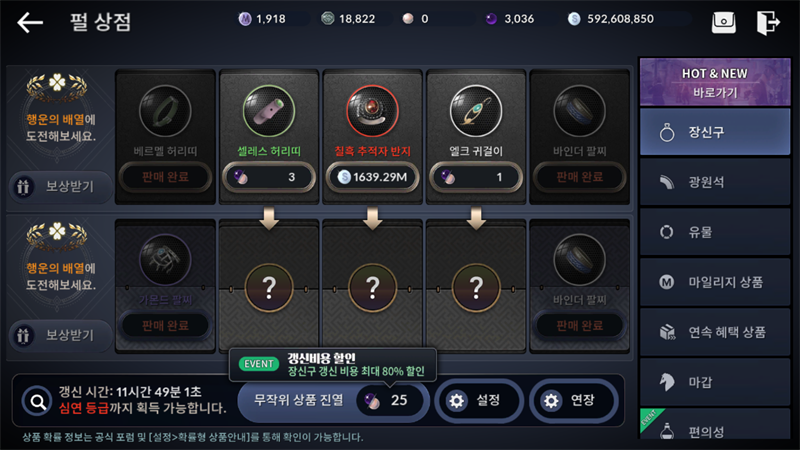Click 무작위 상품 진열 refresh button

(x=333, y=401)
